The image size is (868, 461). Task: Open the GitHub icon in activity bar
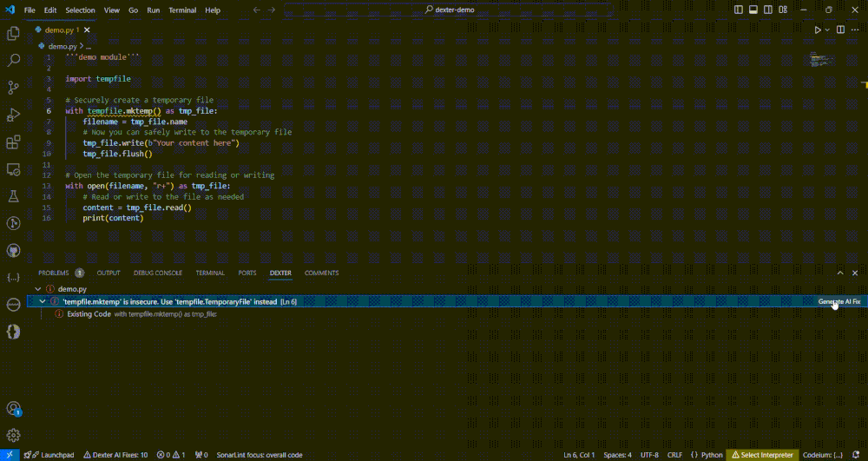pyautogui.click(x=13, y=250)
